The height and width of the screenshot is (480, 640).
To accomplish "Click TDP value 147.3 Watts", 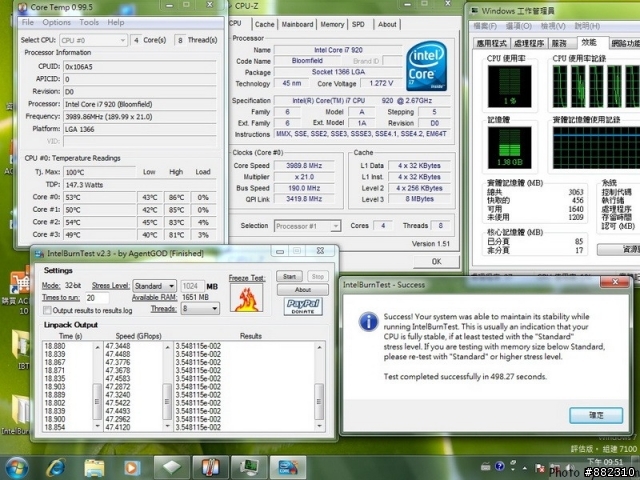I will tap(140, 185).
